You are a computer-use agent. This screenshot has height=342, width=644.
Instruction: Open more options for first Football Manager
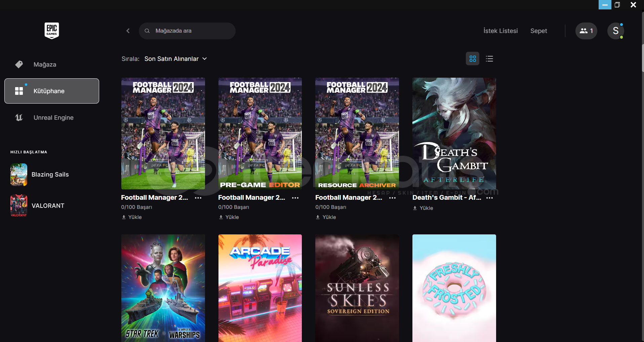pyautogui.click(x=198, y=198)
